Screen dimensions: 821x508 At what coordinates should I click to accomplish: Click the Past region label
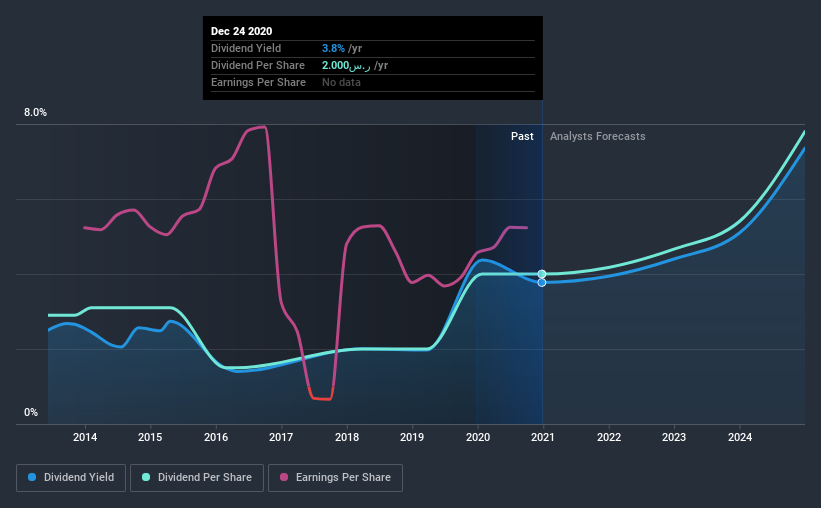click(x=522, y=136)
